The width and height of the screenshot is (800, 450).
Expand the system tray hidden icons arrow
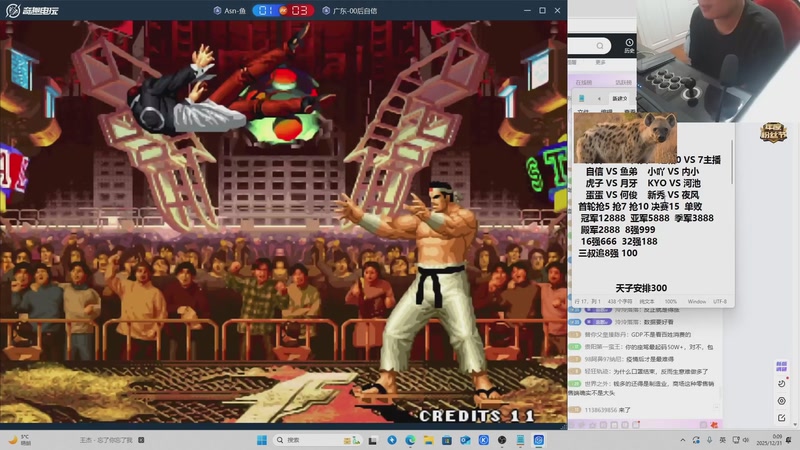tap(683, 440)
